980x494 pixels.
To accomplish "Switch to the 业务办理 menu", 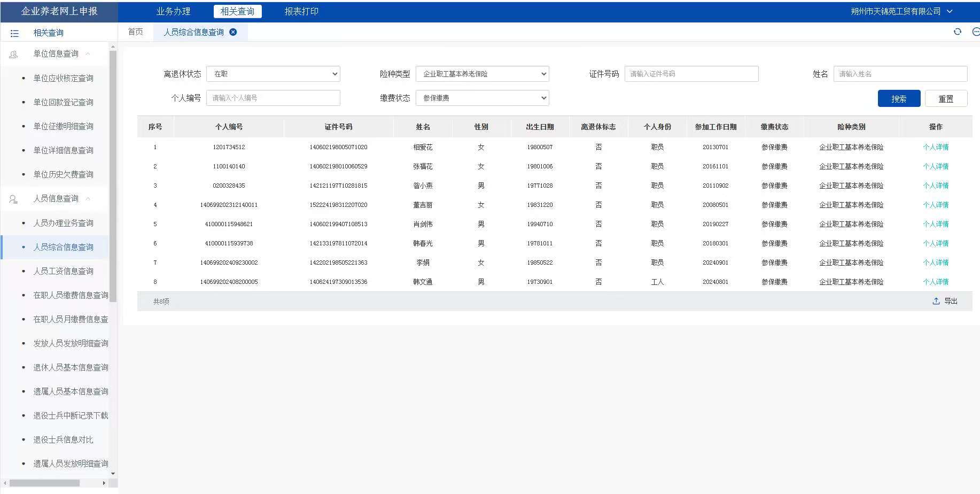I will point(173,11).
